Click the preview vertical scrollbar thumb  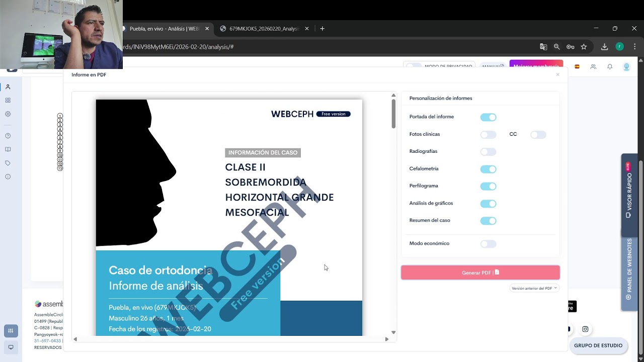tap(393, 114)
